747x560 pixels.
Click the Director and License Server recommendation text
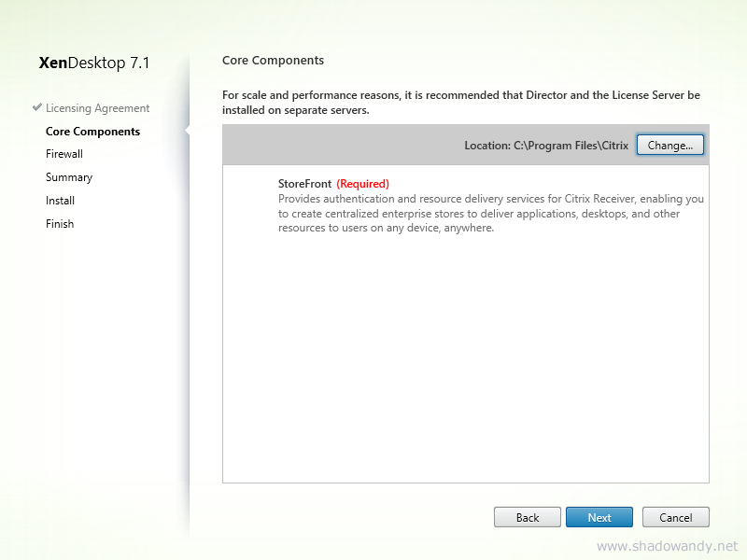[x=461, y=103]
